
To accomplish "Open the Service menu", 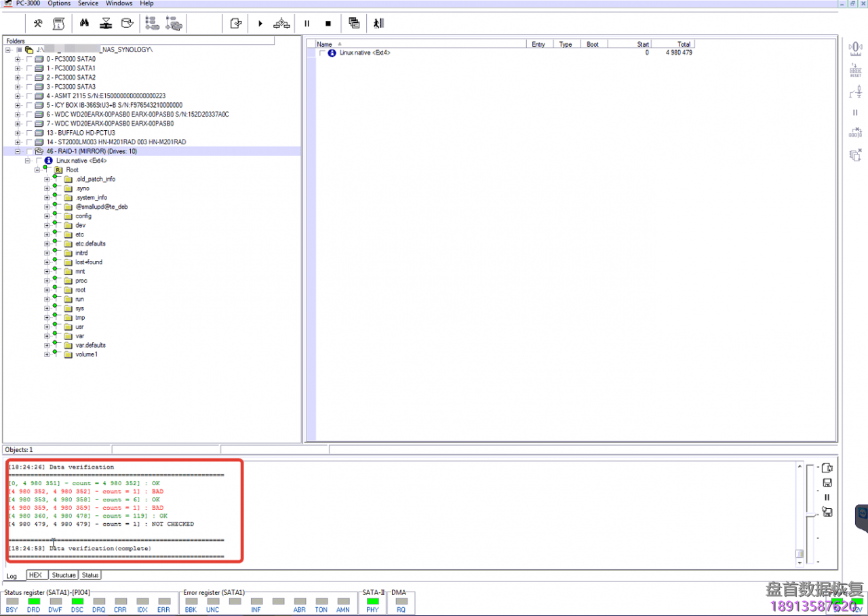I will (x=88, y=3).
